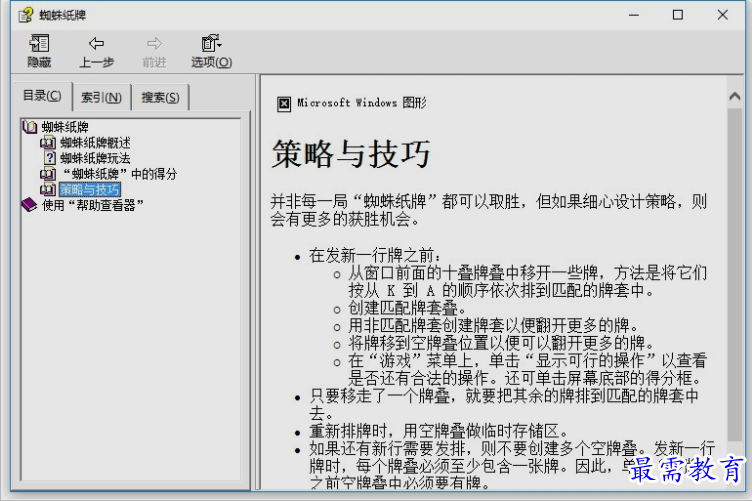Go back with the 上一步 button
752x501 pixels.
coord(96,51)
